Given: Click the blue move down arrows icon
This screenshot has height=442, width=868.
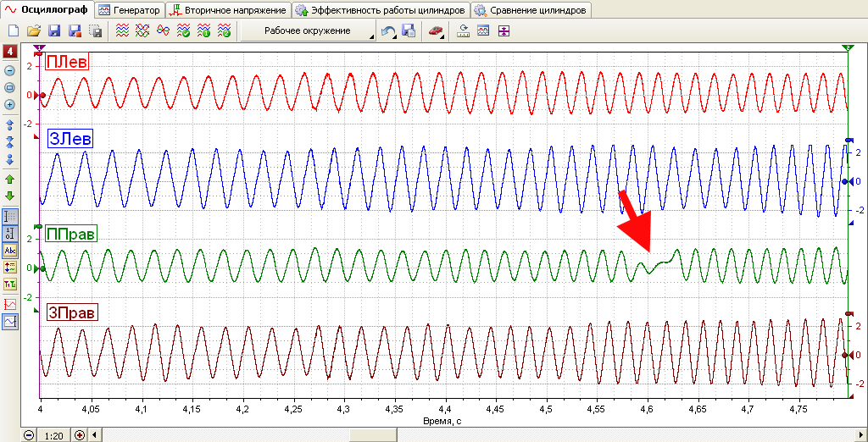Looking at the screenshot, I should pos(10,160).
